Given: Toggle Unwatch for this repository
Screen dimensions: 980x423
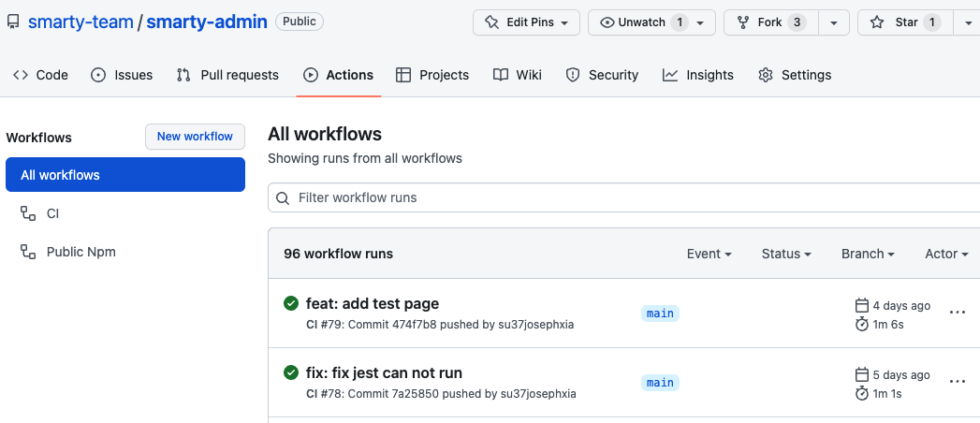Looking at the screenshot, I should 641,22.
